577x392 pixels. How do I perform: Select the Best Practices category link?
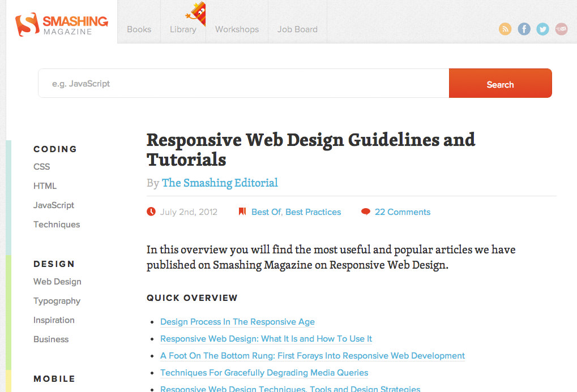point(313,212)
